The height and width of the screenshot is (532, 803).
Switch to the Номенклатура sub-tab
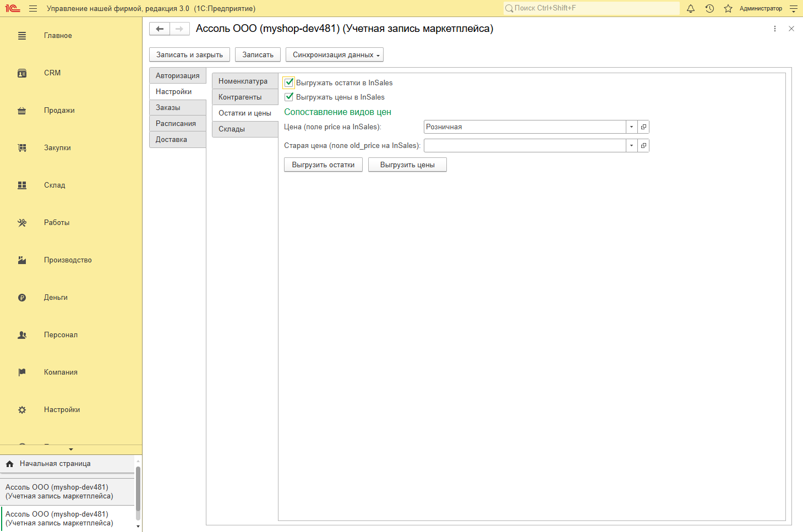point(245,81)
